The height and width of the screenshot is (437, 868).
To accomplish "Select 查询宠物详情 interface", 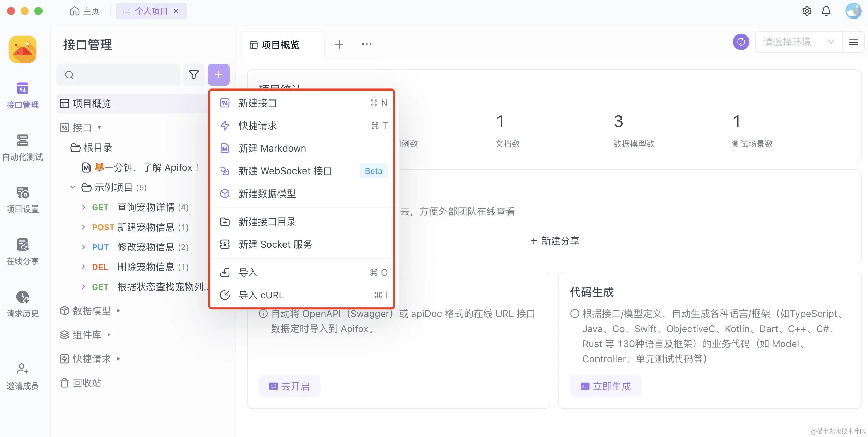I will coord(146,207).
